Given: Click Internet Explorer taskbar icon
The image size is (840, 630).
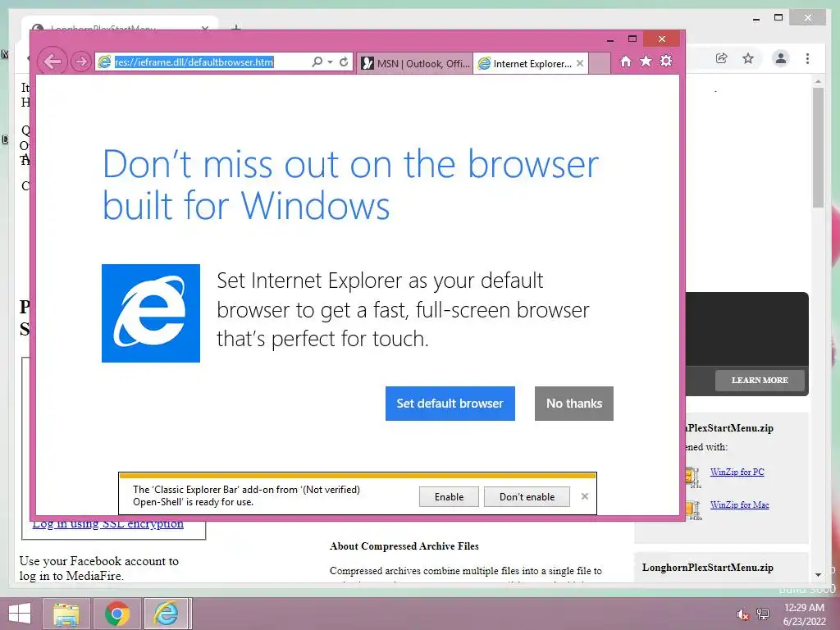Looking at the screenshot, I should coord(167,614).
